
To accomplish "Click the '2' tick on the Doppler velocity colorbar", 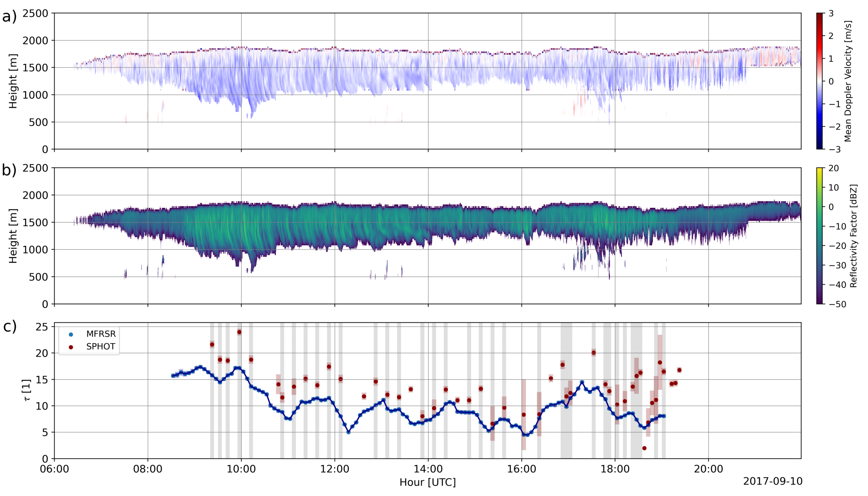I will [831, 36].
